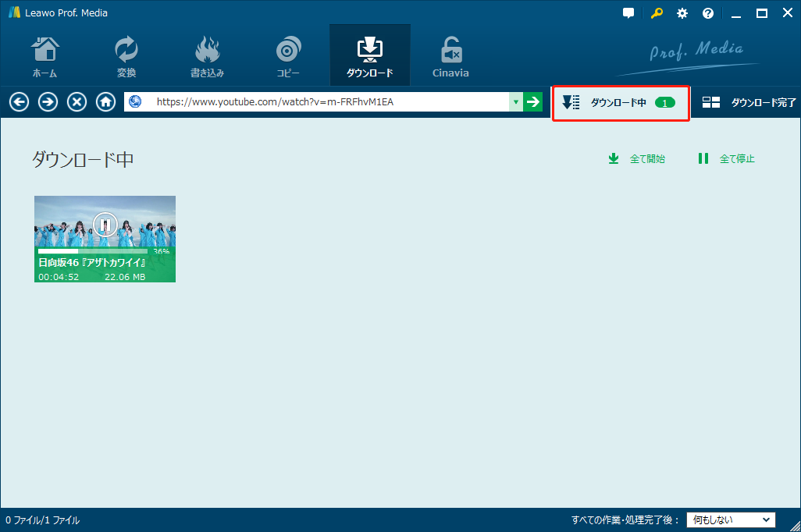Viewport: 801px width, 532px height.
Task: Click the yellow key registration icon
Action: tap(657, 13)
